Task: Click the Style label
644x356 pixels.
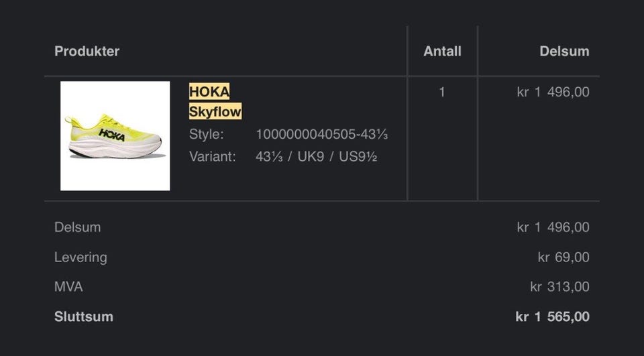Action: (x=206, y=134)
